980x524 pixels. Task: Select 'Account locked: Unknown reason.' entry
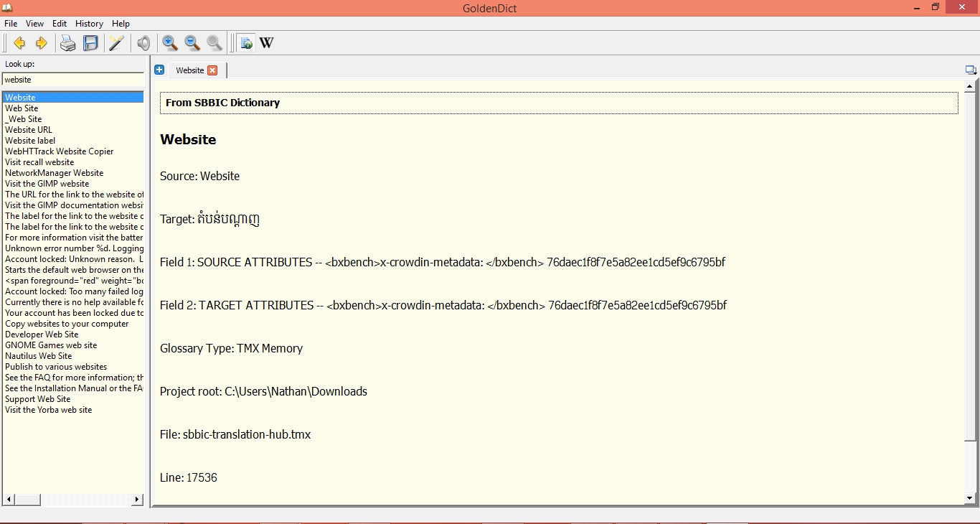click(x=73, y=259)
